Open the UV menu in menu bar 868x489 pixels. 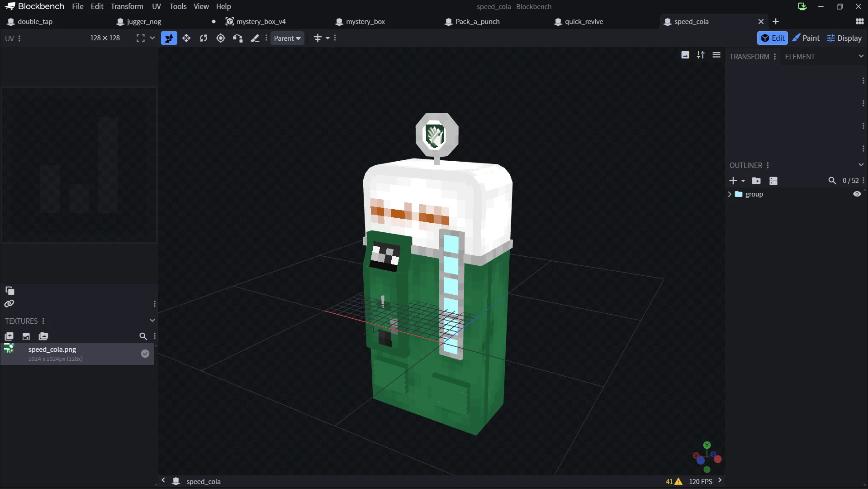pos(157,6)
